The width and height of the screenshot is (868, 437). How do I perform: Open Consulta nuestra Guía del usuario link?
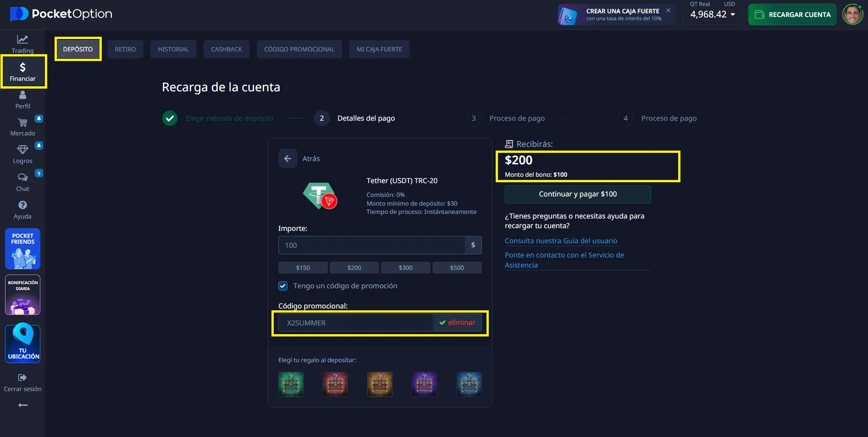tap(561, 241)
